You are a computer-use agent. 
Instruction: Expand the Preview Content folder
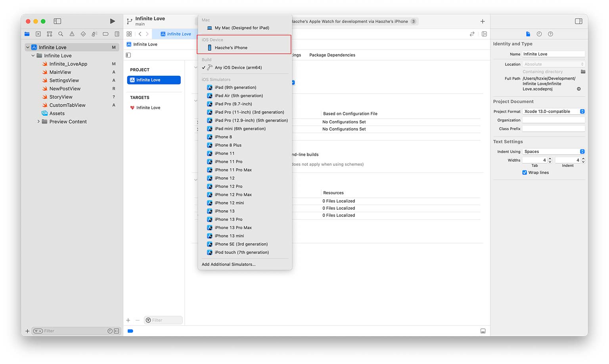pos(38,122)
